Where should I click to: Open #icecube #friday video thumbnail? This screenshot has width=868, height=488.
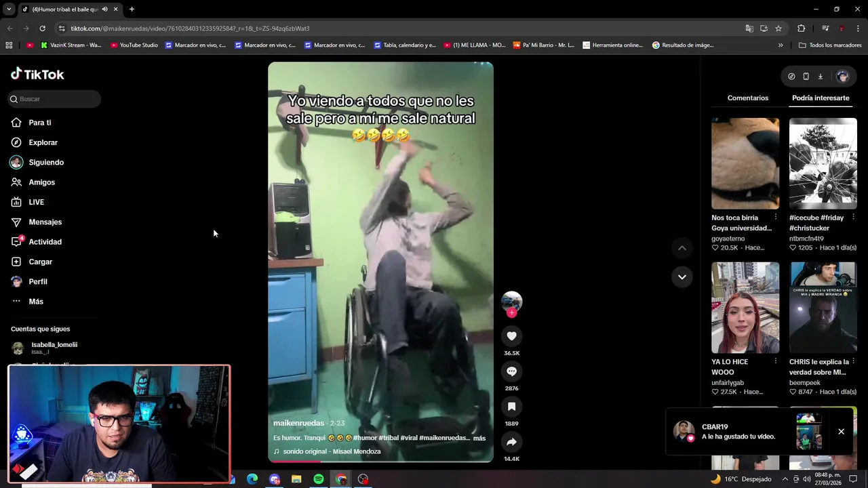[x=823, y=163]
